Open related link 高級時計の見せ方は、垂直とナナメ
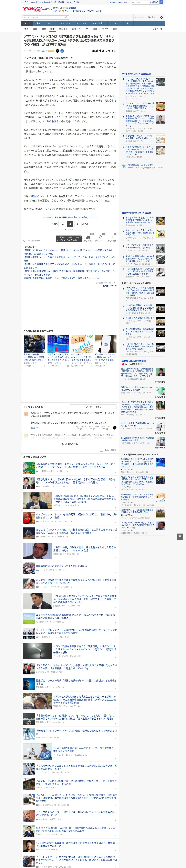 click(x=61, y=278)
